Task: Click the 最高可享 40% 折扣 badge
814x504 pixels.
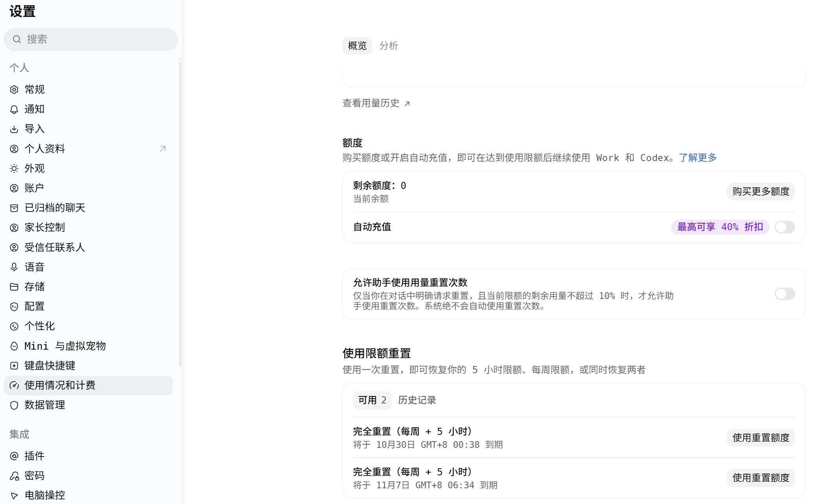Action: [720, 227]
